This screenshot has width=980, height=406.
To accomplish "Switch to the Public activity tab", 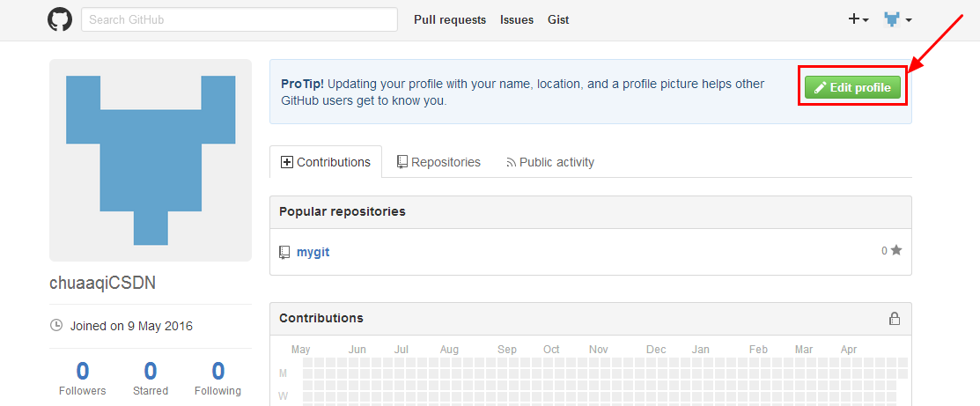I will point(549,162).
